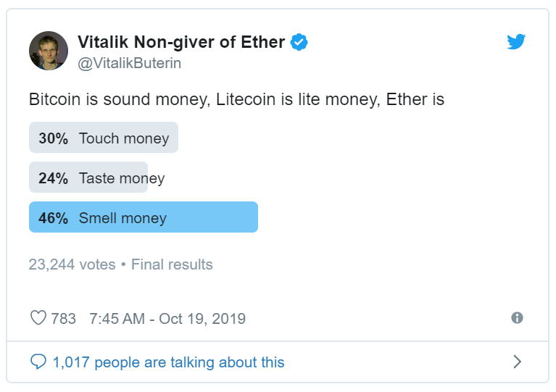Select the 30% Touch money poll bar

[x=104, y=138]
